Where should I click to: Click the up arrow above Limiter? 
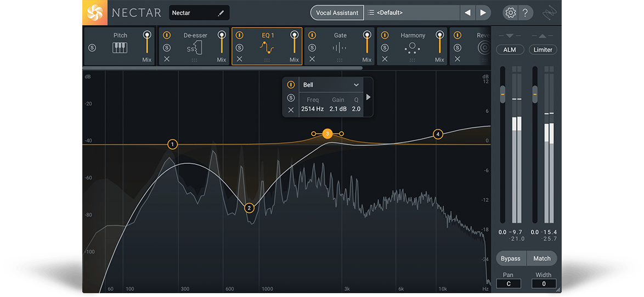tap(543, 36)
